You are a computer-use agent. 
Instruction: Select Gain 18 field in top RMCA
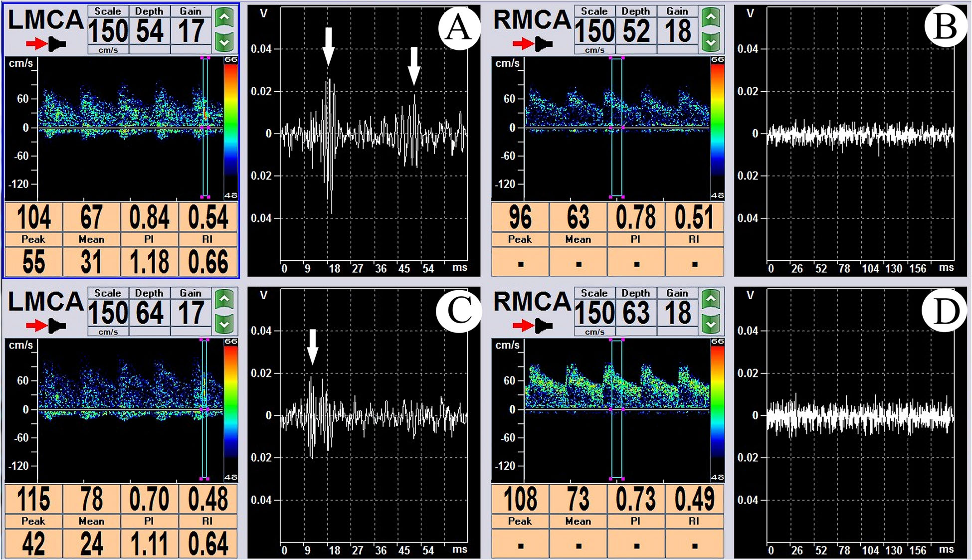point(677,31)
